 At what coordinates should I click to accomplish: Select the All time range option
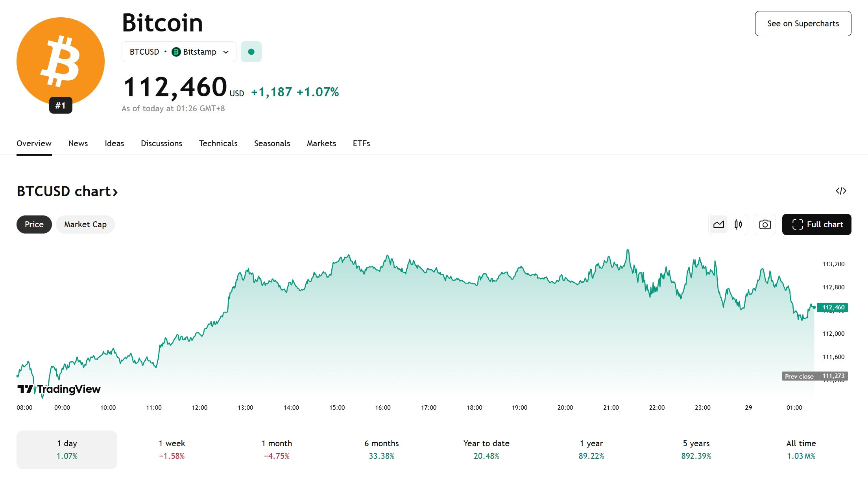[x=801, y=449]
